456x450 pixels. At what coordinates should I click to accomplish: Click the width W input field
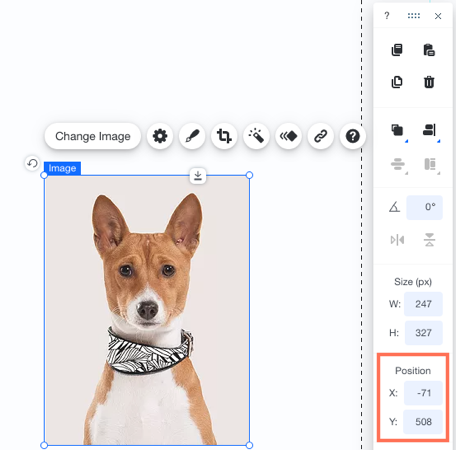(x=423, y=304)
